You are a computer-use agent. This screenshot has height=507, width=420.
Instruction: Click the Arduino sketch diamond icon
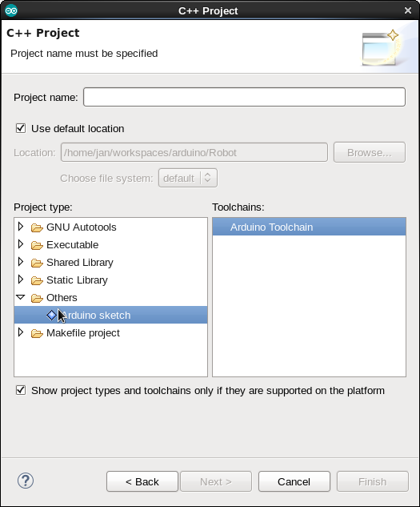pyautogui.click(x=51, y=315)
